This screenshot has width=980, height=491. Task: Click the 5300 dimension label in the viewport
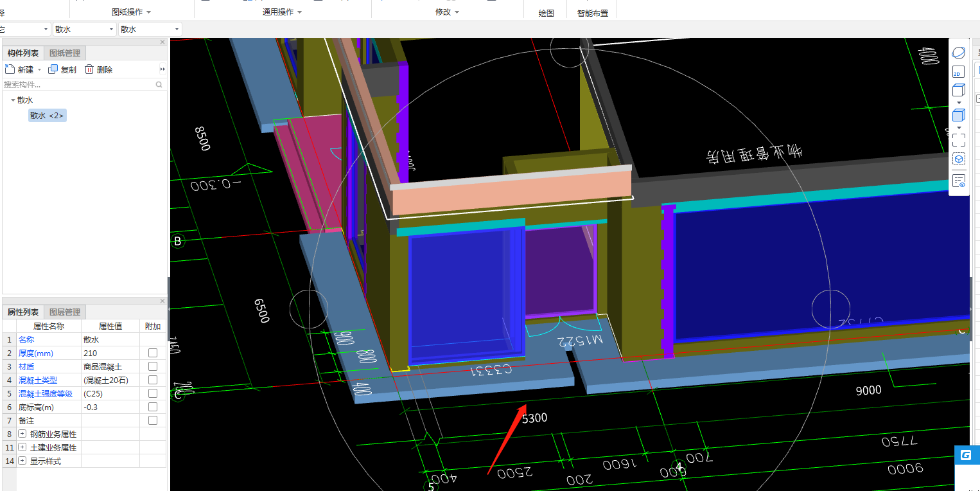click(x=534, y=418)
